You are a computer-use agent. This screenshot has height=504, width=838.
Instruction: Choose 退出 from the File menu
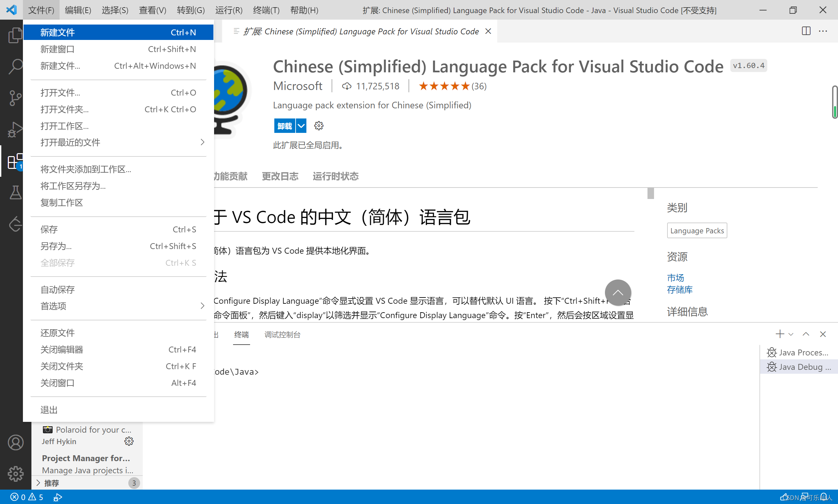[118, 410]
